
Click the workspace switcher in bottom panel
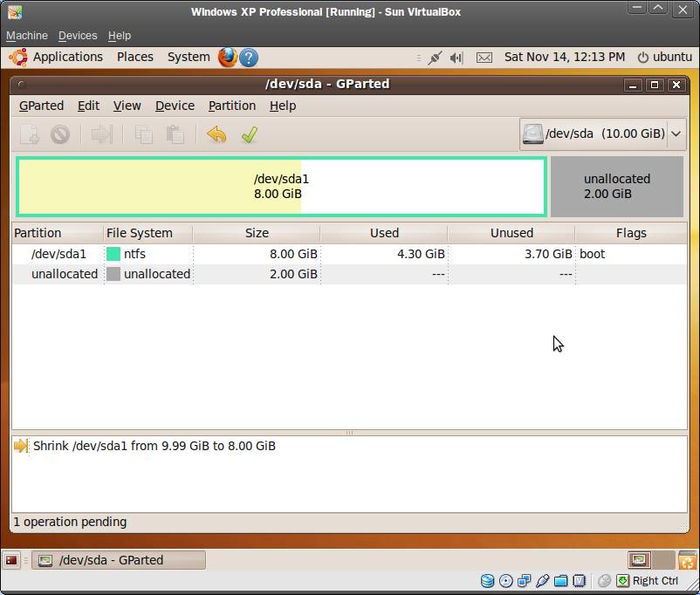[x=651, y=560]
